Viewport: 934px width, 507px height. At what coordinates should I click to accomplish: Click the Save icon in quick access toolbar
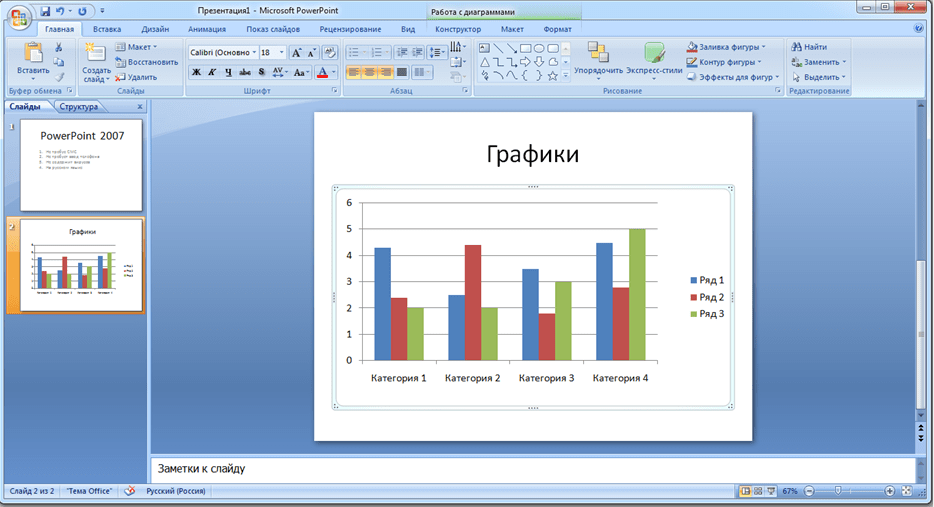pyautogui.click(x=45, y=11)
